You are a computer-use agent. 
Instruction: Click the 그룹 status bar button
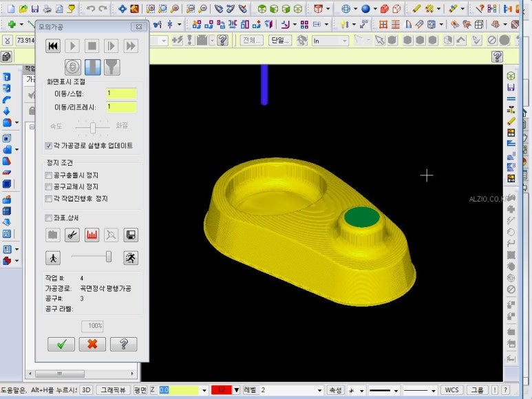[x=478, y=390]
